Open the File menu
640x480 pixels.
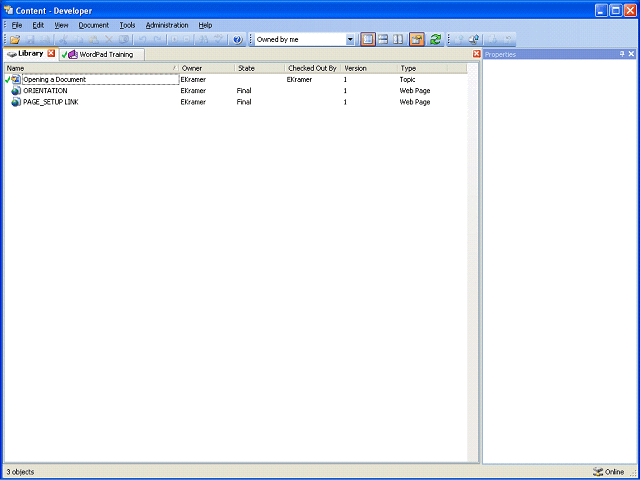(17, 25)
